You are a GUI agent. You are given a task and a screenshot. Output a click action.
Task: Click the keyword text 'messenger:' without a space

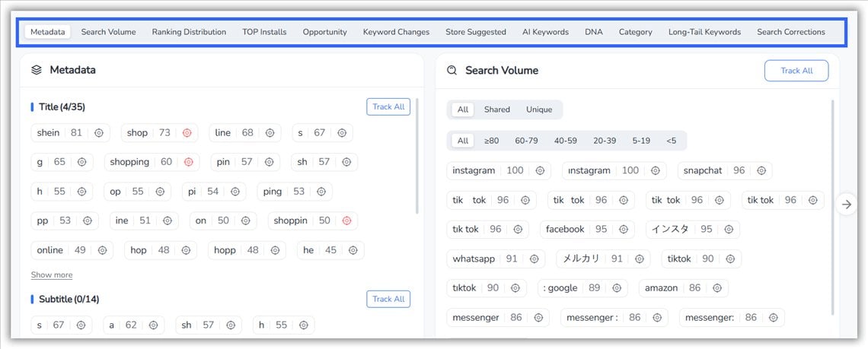(x=710, y=318)
